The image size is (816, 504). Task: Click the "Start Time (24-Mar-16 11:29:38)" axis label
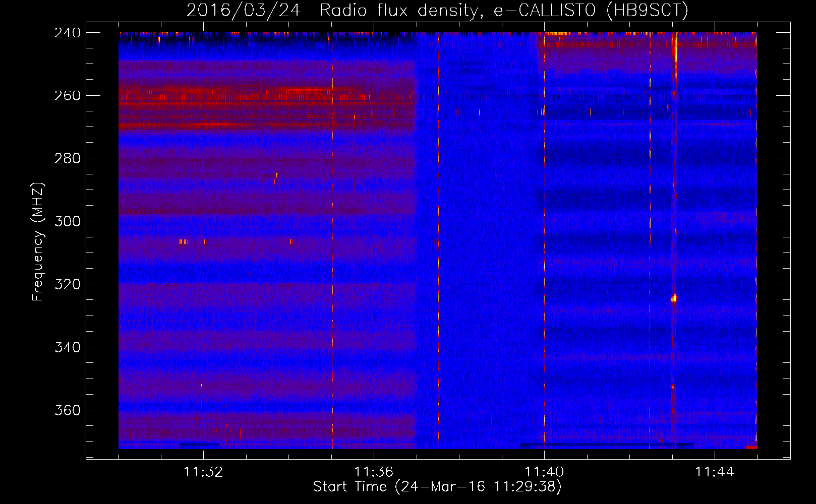pyautogui.click(x=437, y=486)
